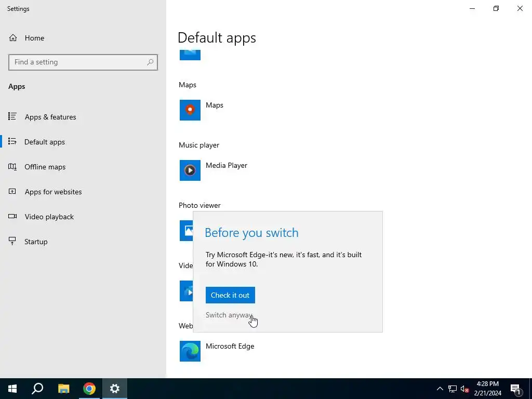
Task: Launch Google Chrome from taskbar
Action: click(x=89, y=389)
